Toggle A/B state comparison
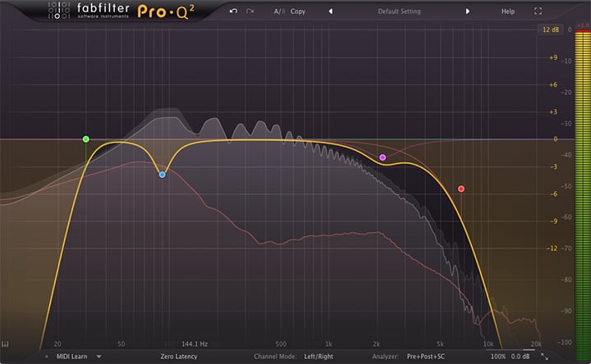The width and height of the screenshot is (591, 364). click(x=279, y=11)
